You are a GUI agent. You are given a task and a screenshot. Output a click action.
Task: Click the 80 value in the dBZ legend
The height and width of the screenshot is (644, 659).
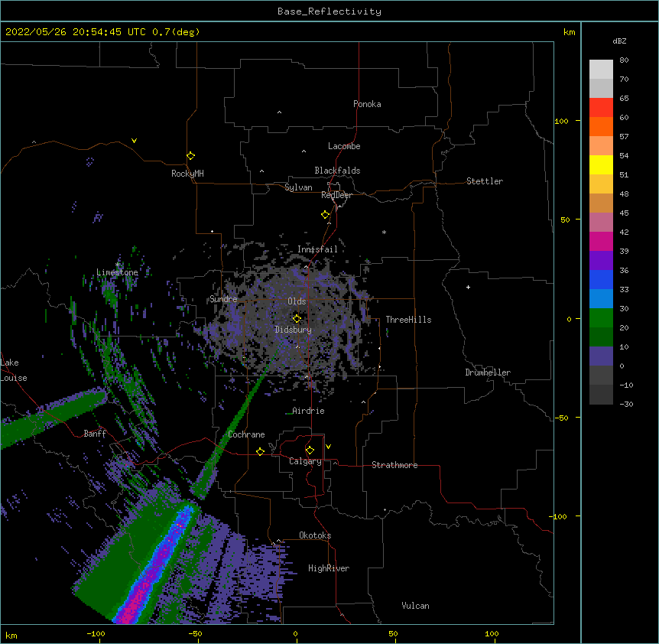[624, 60]
